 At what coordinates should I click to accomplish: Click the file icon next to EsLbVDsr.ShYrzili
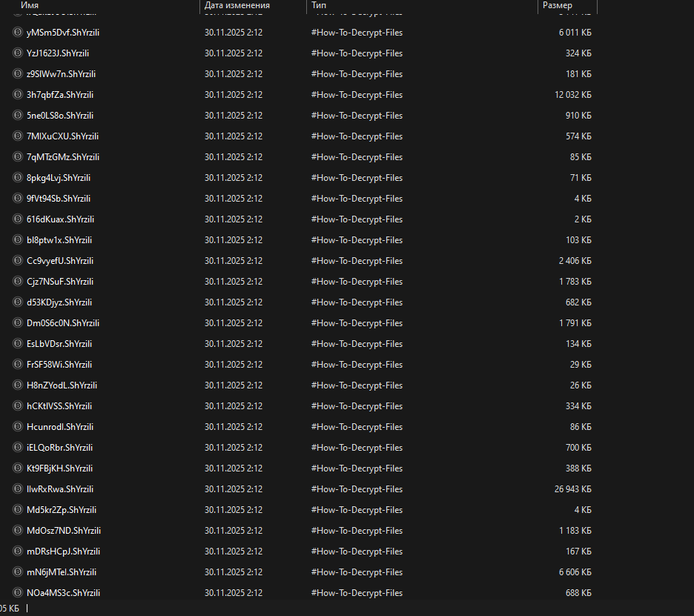(x=17, y=343)
